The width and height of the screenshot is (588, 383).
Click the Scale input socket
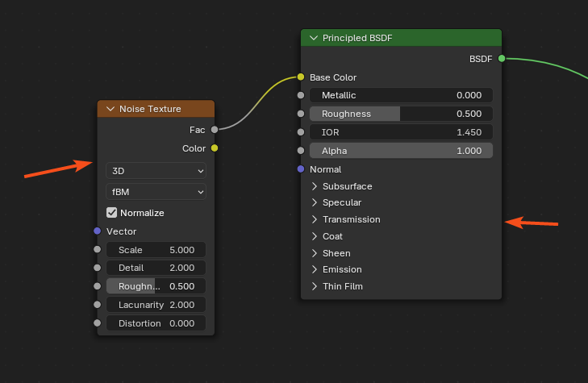click(x=97, y=249)
